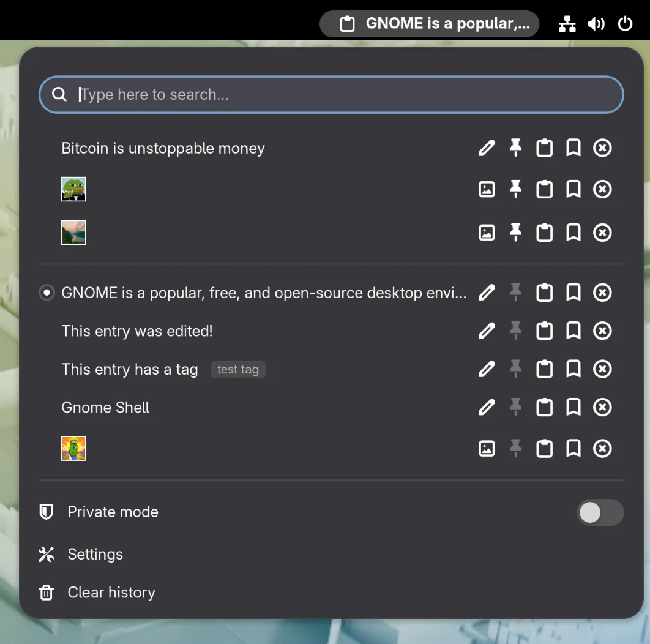
Task: Paste the landscape image entry
Action: click(x=544, y=233)
